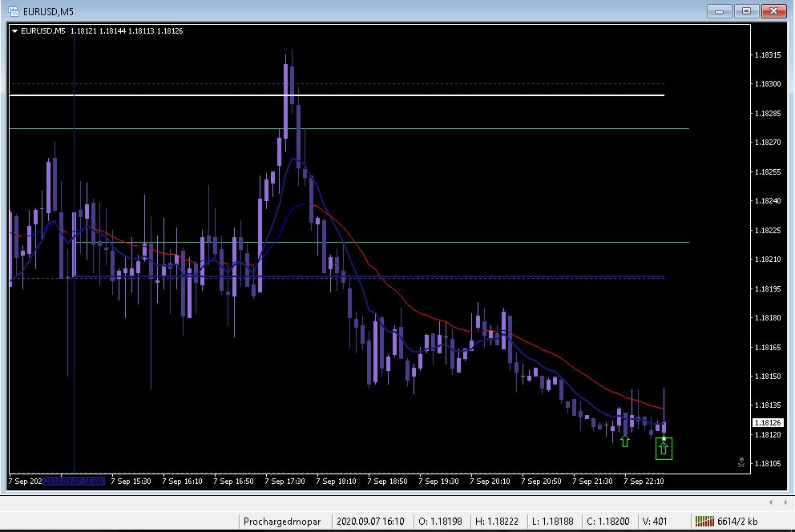Click the 6614/2 kb traffic indicator
Screen dimensions: 795x532
[737, 522]
